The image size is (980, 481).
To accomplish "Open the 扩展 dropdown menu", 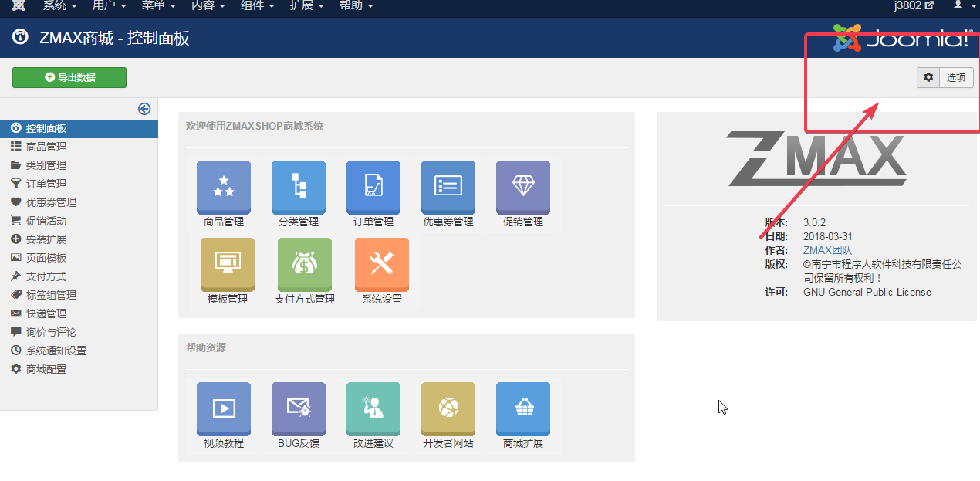I will click(x=306, y=5).
